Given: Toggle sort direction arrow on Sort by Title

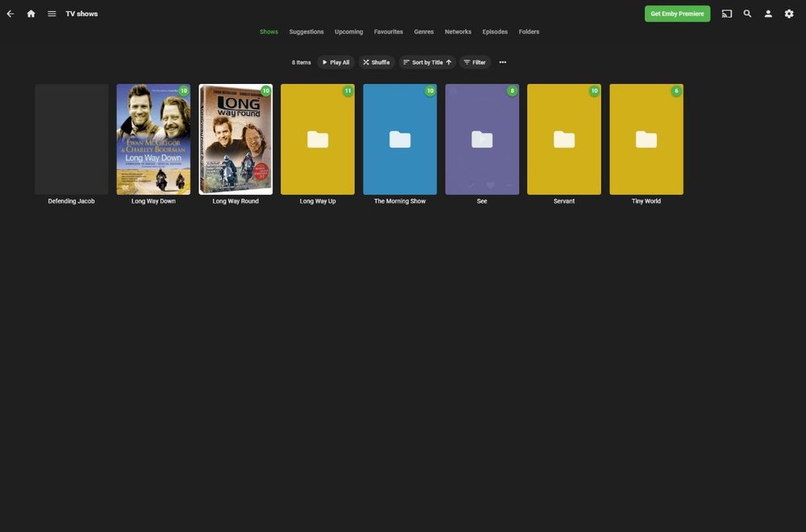Looking at the screenshot, I should point(448,61).
